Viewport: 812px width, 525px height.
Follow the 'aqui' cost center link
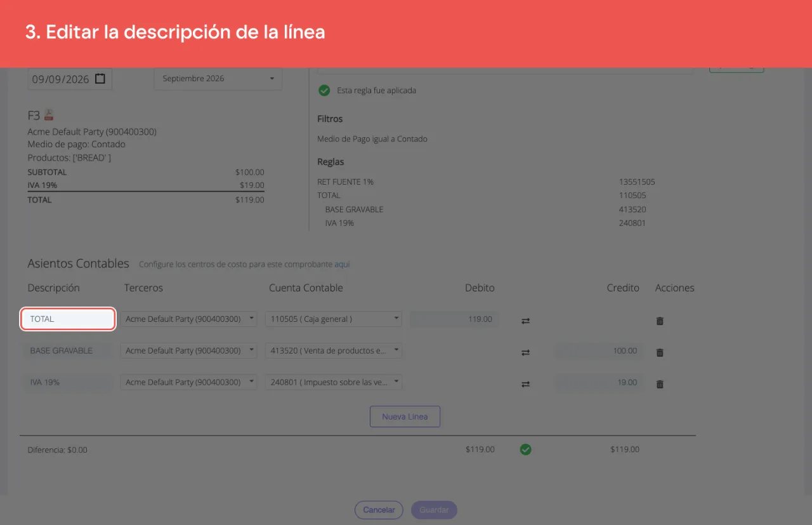click(342, 264)
